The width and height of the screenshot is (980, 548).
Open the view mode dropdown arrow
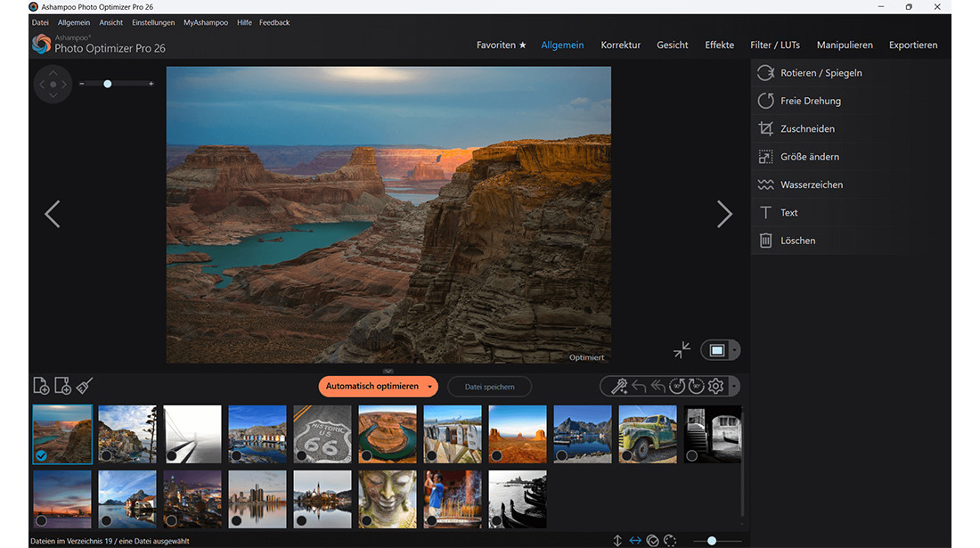pyautogui.click(x=734, y=350)
